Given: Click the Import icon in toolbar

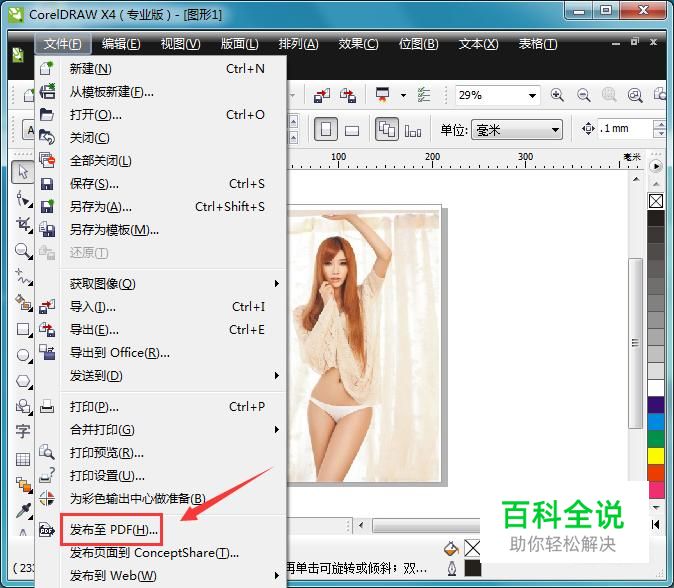Looking at the screenshot, I should click(322, 95).
